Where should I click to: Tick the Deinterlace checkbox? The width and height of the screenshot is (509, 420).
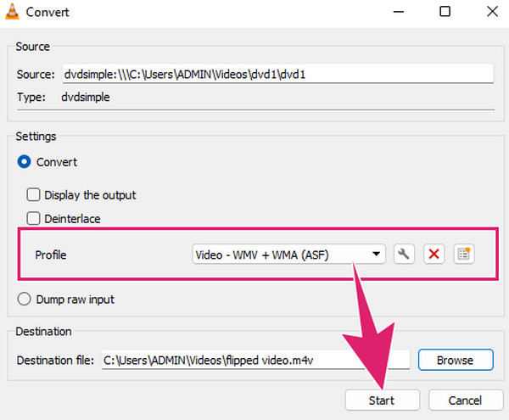click(33, 218)
